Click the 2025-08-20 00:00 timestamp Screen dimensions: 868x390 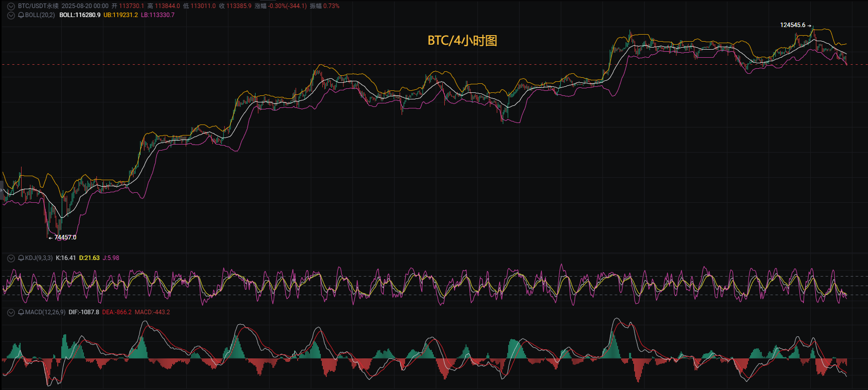pyautogui.click(x=85, y=6)
